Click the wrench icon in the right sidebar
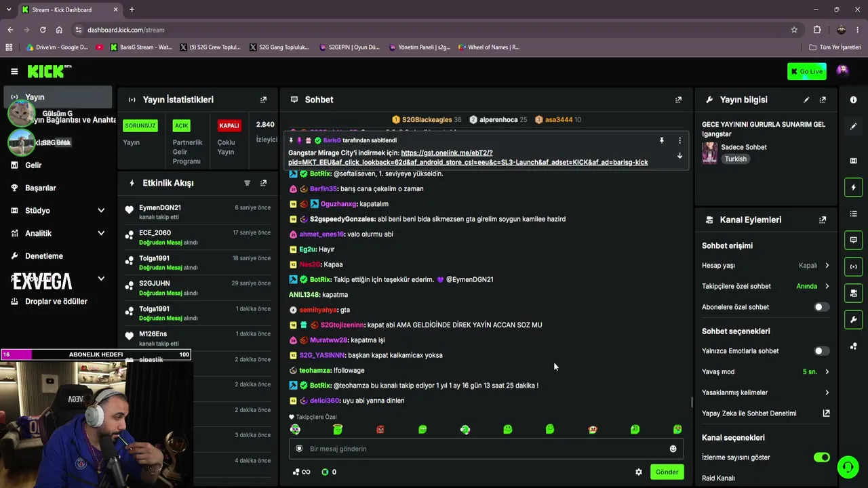This screenshot has height=488, width=868. coord(853,319)
